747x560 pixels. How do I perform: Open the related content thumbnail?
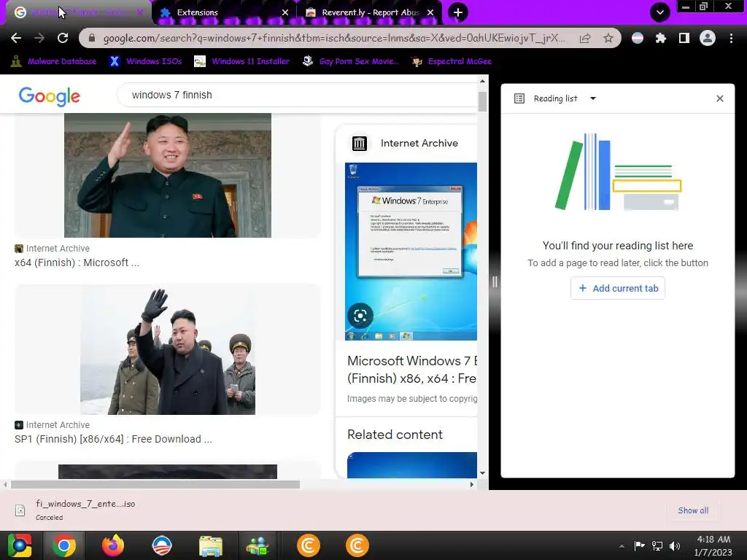(x=411, y=464)
